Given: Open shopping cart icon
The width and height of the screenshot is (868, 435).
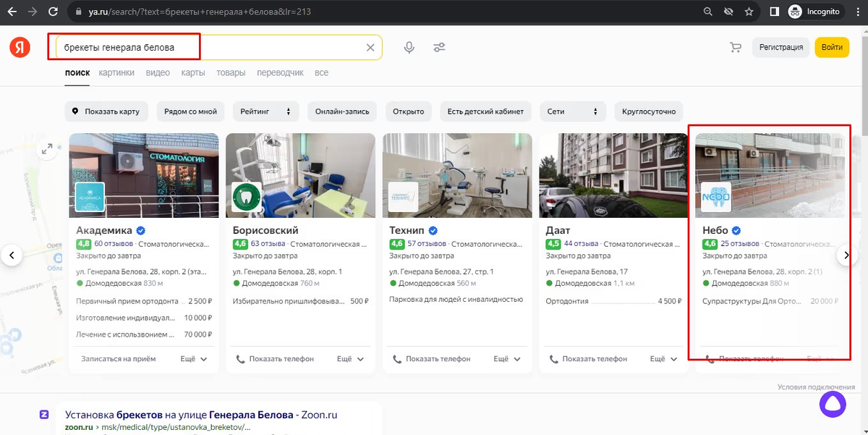Looking at the screenshot, I should pyautogui.click(x=736, y=48).
